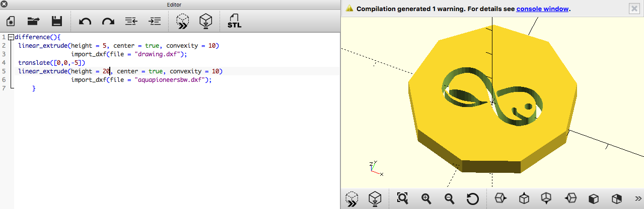Viewport: 644px width, 209px height.
Task: Open the console window link
Action: click(543, 9)
